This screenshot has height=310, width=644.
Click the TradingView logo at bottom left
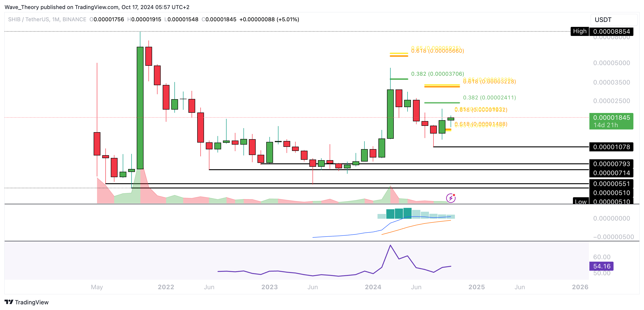pos(26,302)
